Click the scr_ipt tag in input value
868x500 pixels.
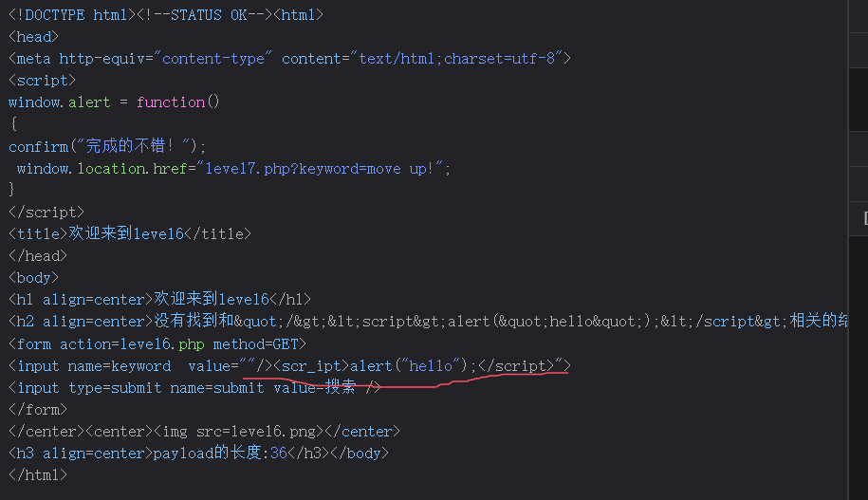tap(311, 365)
